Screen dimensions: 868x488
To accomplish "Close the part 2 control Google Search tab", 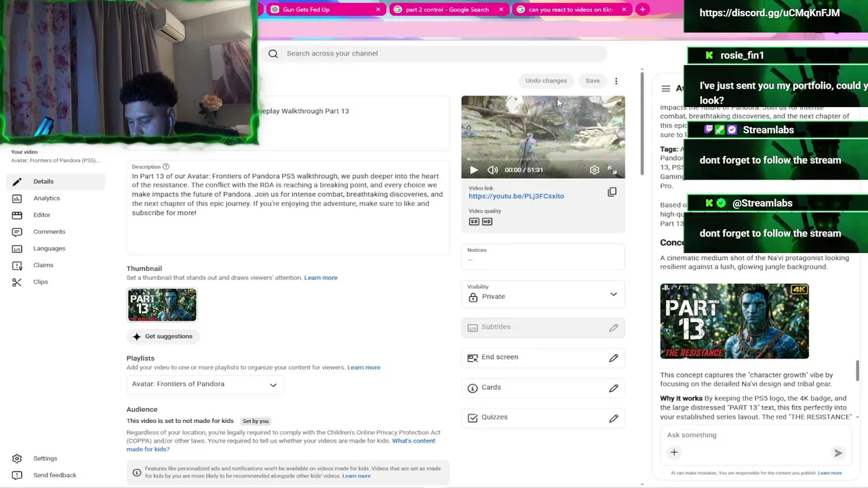I will (x=501, y=9).
